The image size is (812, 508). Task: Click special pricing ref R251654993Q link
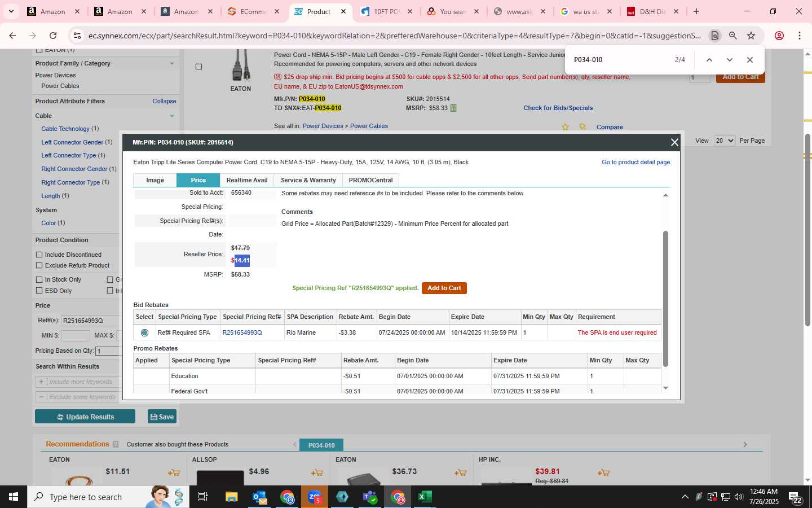242,332
